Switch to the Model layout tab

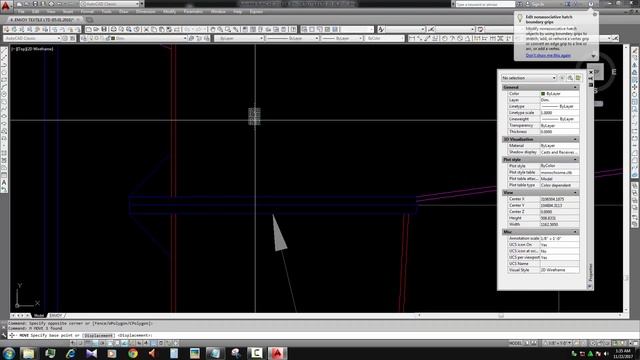pyautogui.click(x=39, y=316)
